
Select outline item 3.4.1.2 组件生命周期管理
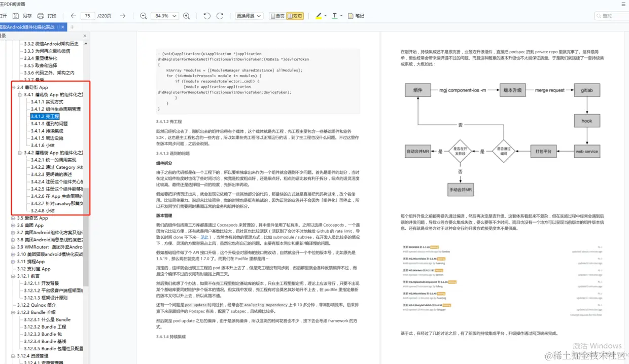click(55, 109)
